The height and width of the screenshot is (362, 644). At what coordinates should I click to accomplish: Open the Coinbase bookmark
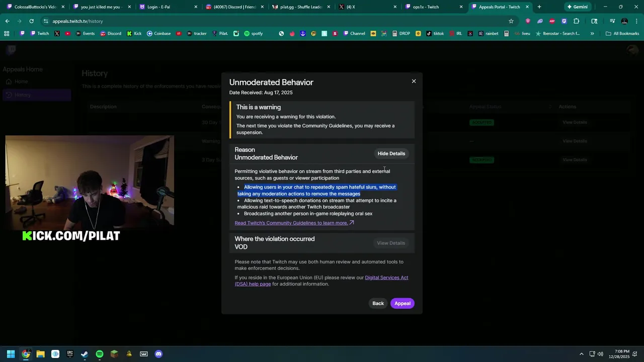[x=158, y=34]
